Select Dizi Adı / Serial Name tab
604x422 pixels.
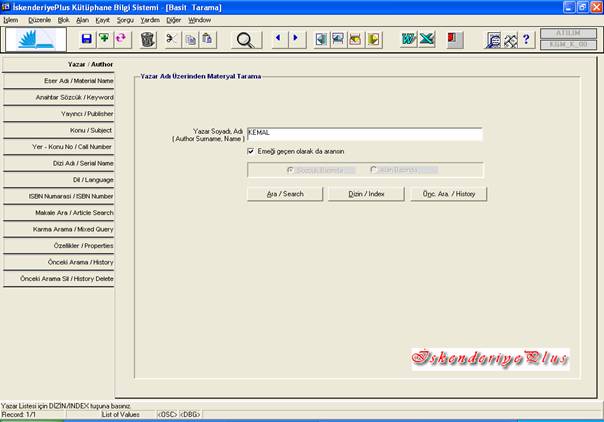pyautogui.click(x=59, y=163)
